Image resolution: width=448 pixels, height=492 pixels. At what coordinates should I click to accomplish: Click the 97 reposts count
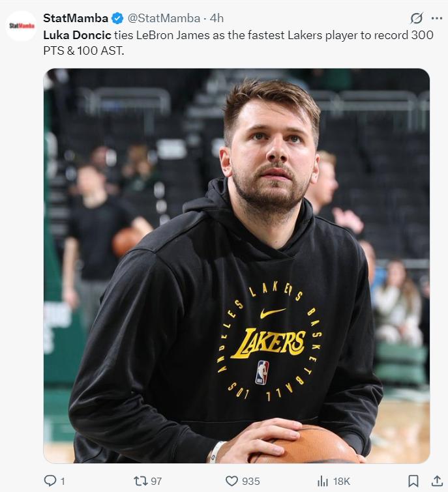[157, 481]
